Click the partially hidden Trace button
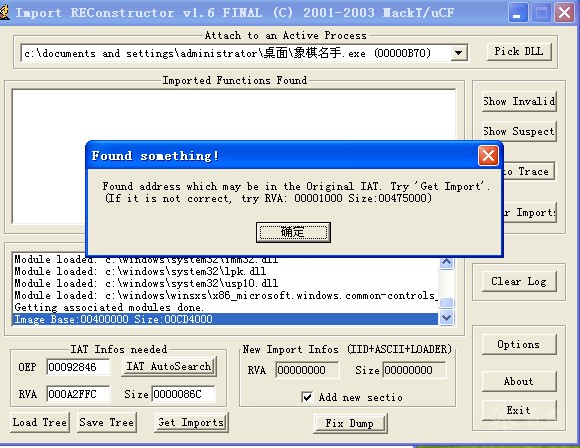 [529, 171]
